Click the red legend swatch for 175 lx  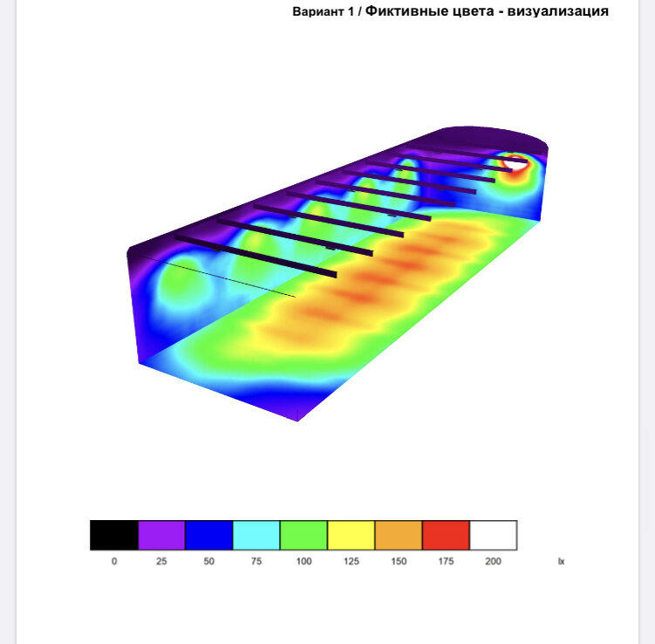(x=447, y=535)
